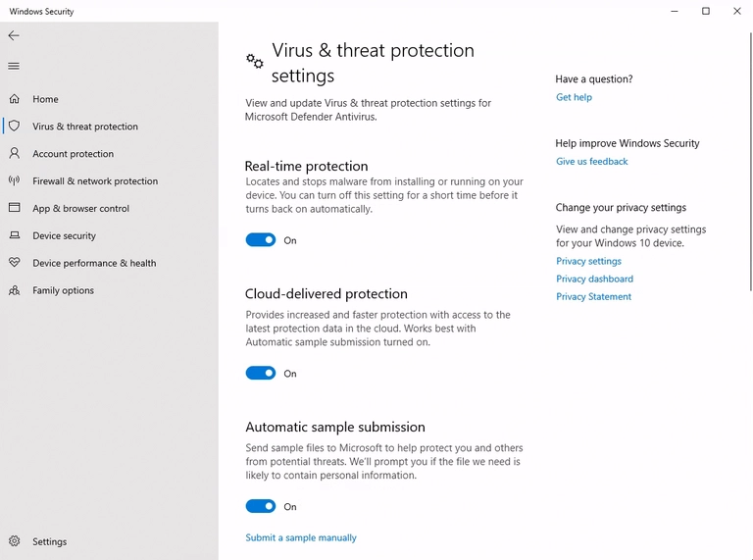Turn off Real-time protection toggle
Screen dimensions: 753x560
261,240
